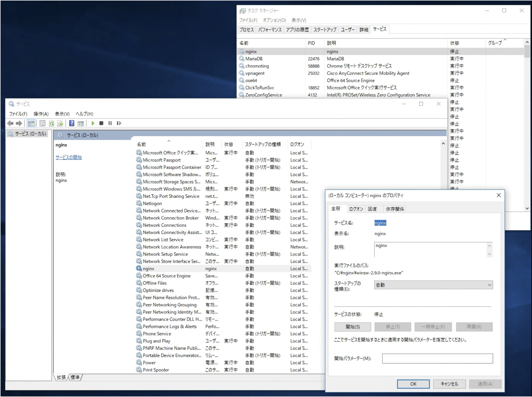This screenshot has height=397, width=532.
Task: Open the Properties toolbar icon in Services
Action: (42, 123)
